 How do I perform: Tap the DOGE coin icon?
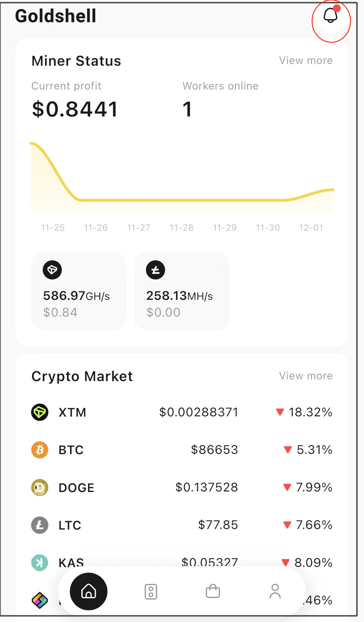(40, 487)
